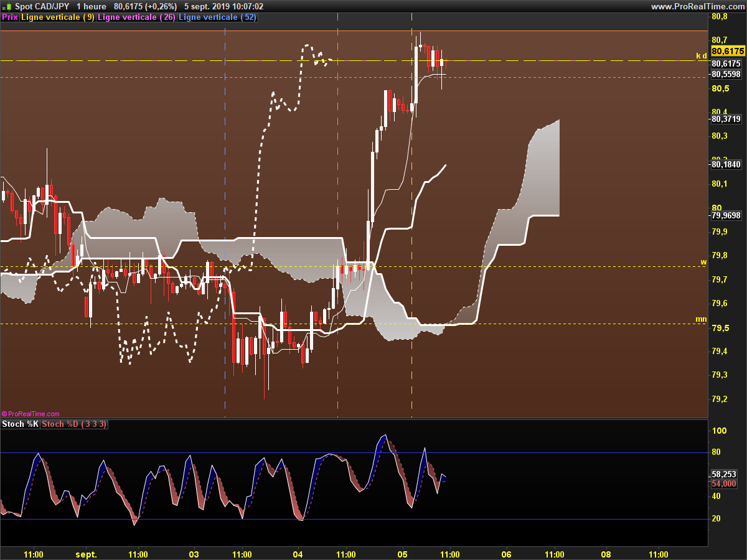747x560 pixels.
Task: Click the 79,8 price scale value
Action: (x=720, y=255)
